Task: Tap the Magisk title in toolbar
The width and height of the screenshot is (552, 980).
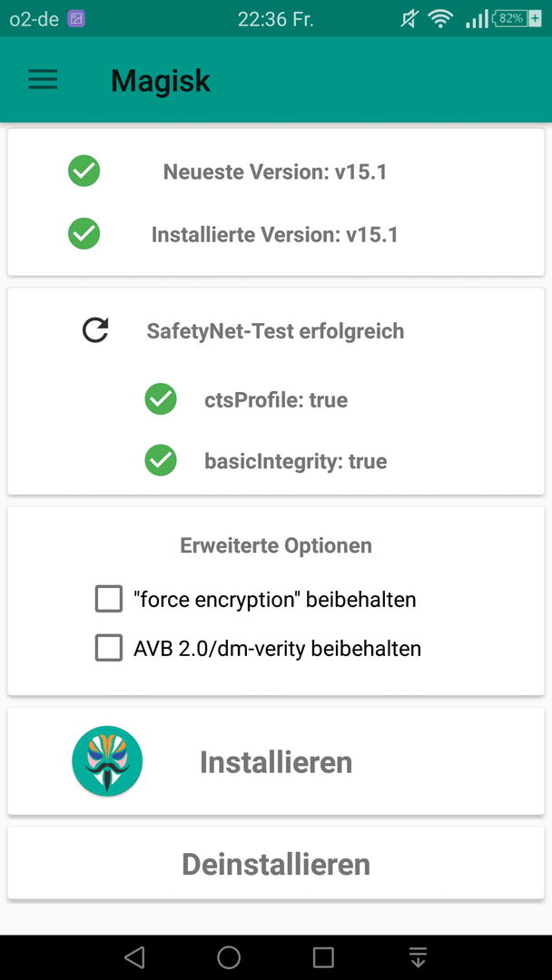Action: 161,80
